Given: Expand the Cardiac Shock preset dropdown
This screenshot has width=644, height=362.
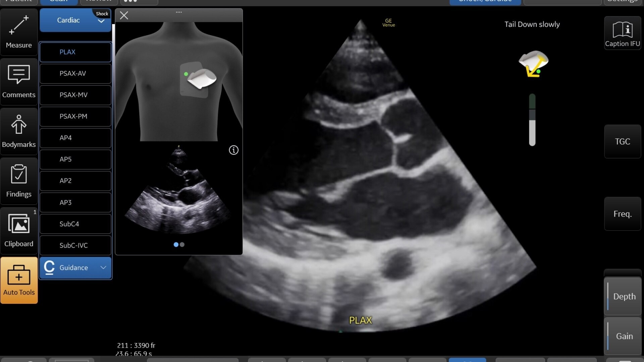Looking at the screenshot, I should [101, 21].
